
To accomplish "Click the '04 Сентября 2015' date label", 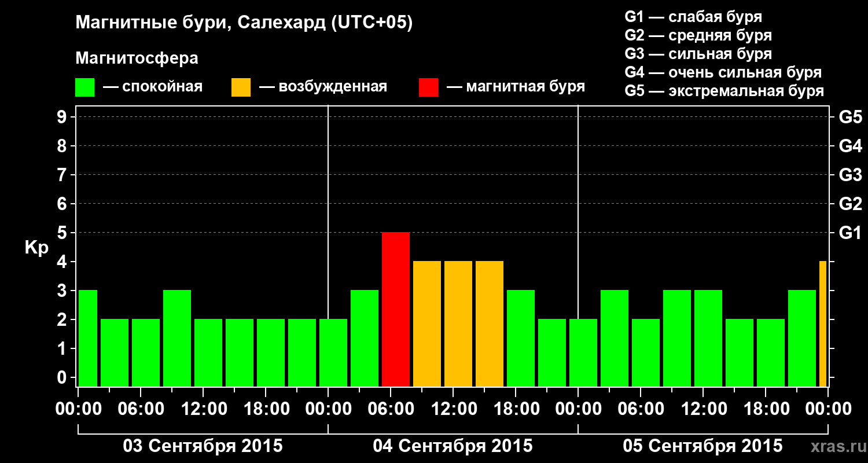I will [x=453, y=446].
